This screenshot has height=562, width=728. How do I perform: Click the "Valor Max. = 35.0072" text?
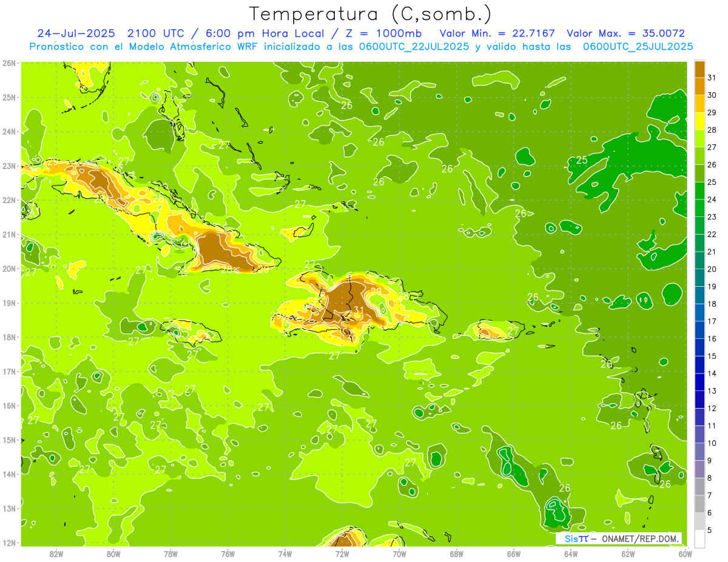pyautogui.click(x=625, y=33)
